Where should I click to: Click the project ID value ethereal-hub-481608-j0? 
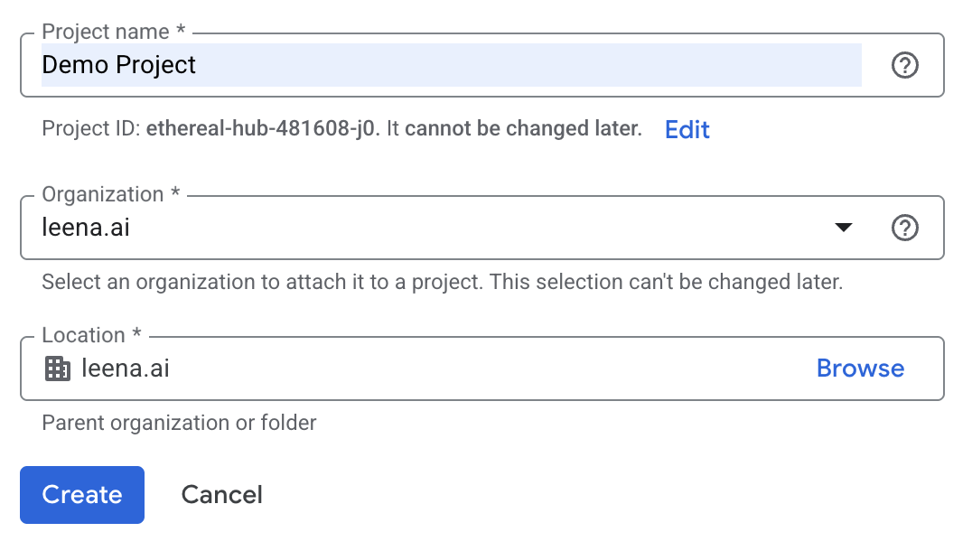264,129
